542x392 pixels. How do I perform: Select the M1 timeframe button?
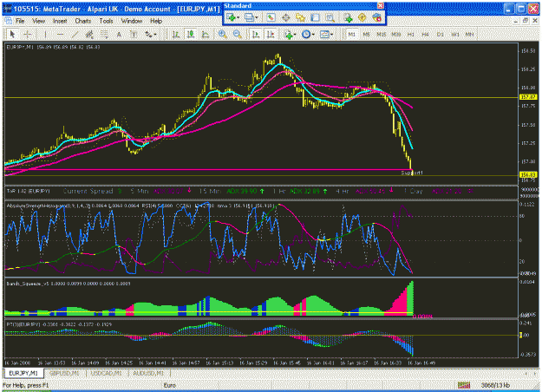tap(352, 34)
